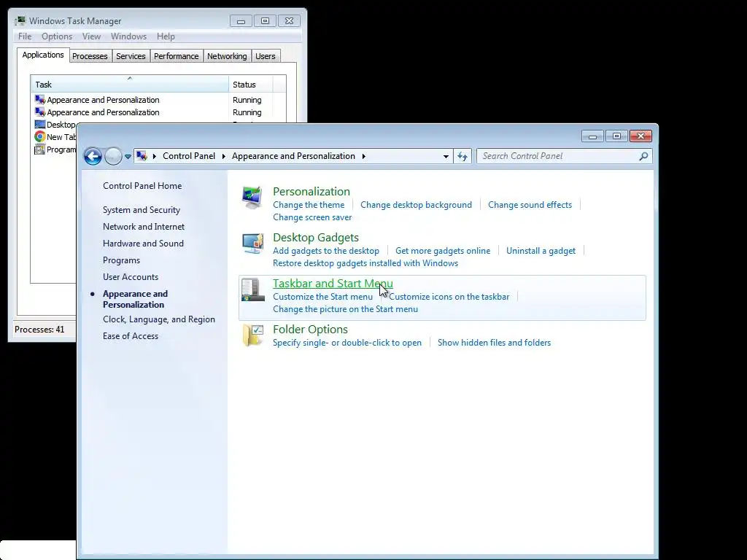Screen dimensions: 747x560
Task: Click the first Appearance and Personalization task icon
Action: point(40,99)
